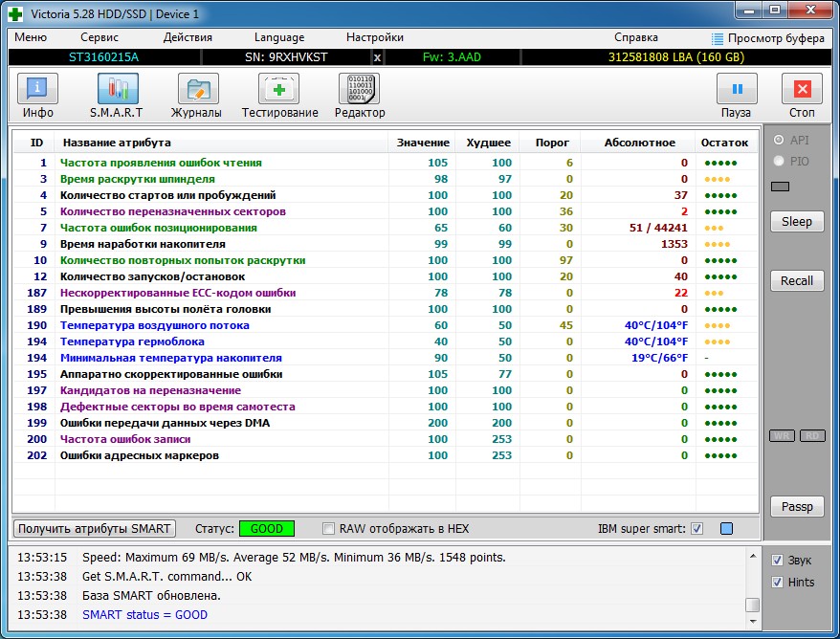The image size is (840, 639).
Task: Click the Значение column header
Action: [423, 143]
